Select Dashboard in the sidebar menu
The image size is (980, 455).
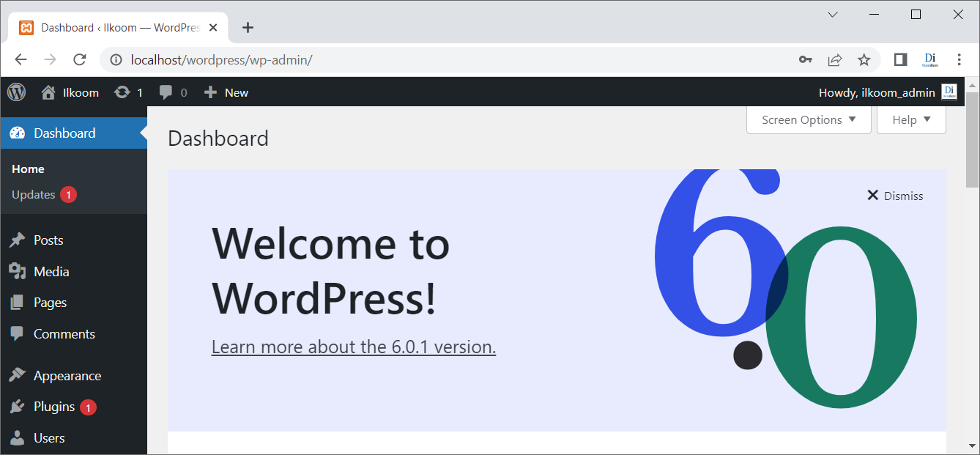tap(73, 133)
